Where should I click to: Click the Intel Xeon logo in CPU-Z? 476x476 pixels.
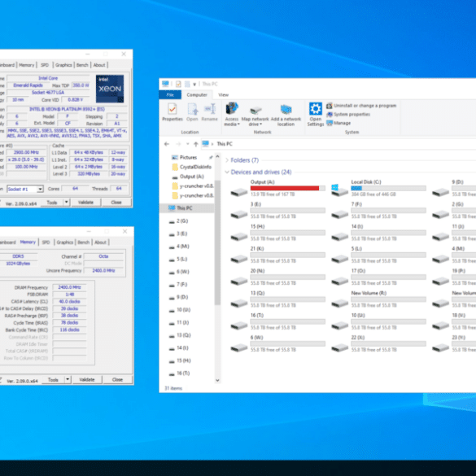(x=110, y=89)
